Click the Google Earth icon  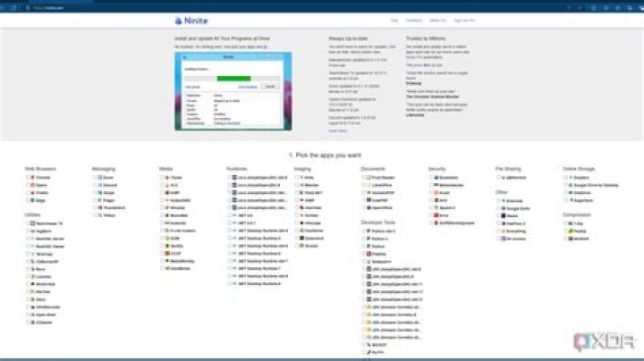pos(503,208)
